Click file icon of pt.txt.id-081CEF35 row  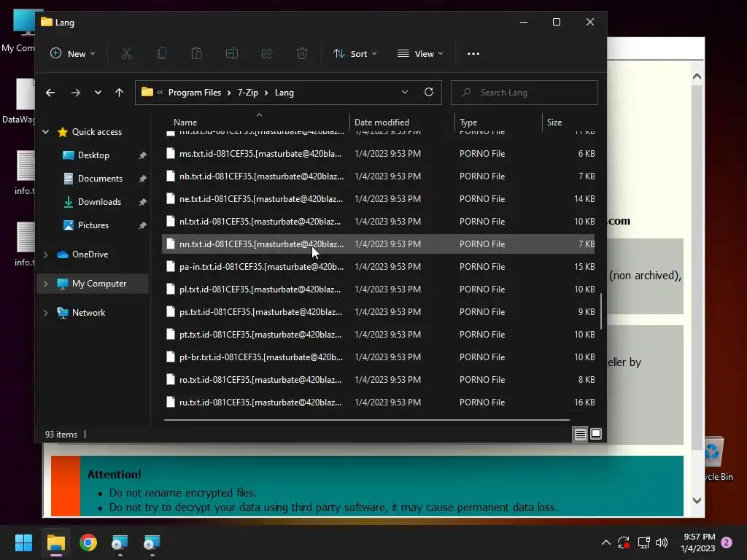tap(171, 334)
